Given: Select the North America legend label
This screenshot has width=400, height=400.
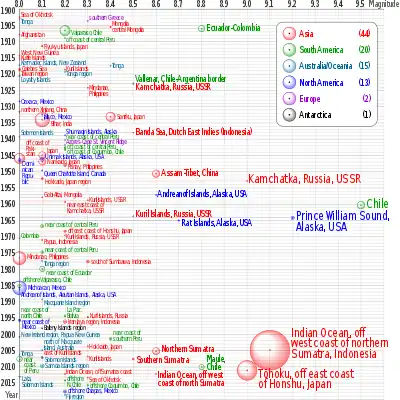Looking at the screenshot, I should pyautogui.click(x=321, y=82).
